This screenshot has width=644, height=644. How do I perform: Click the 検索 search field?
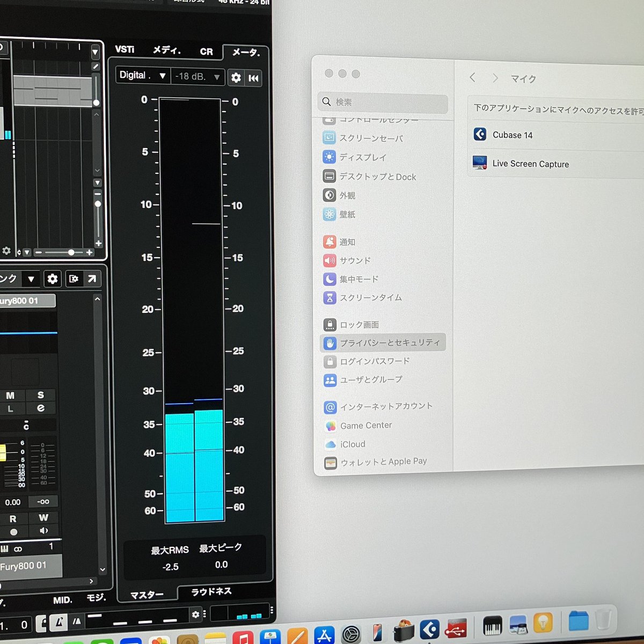[x=383, y=103]
